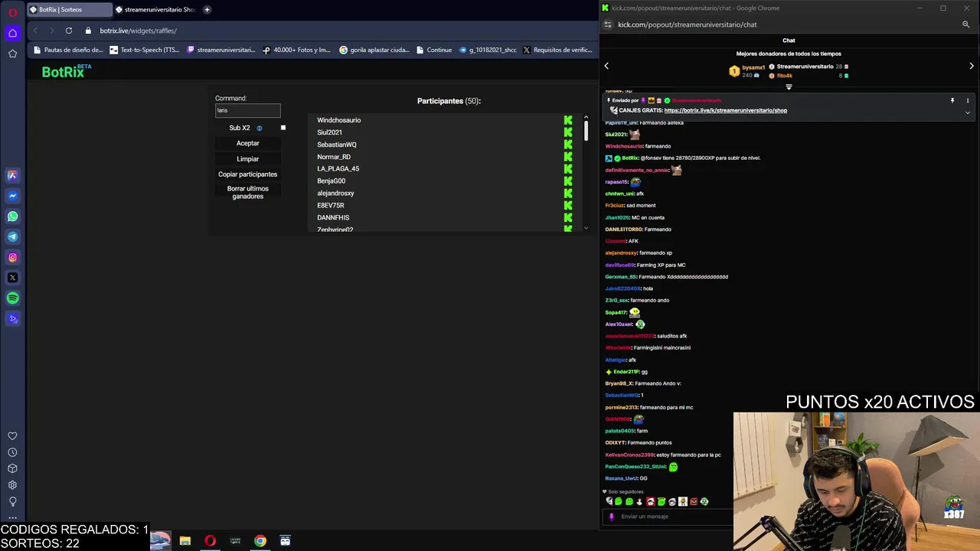980x551 pixels.
Task: Open File Explorer from the taskbar
Action: [x=185, y=541]
